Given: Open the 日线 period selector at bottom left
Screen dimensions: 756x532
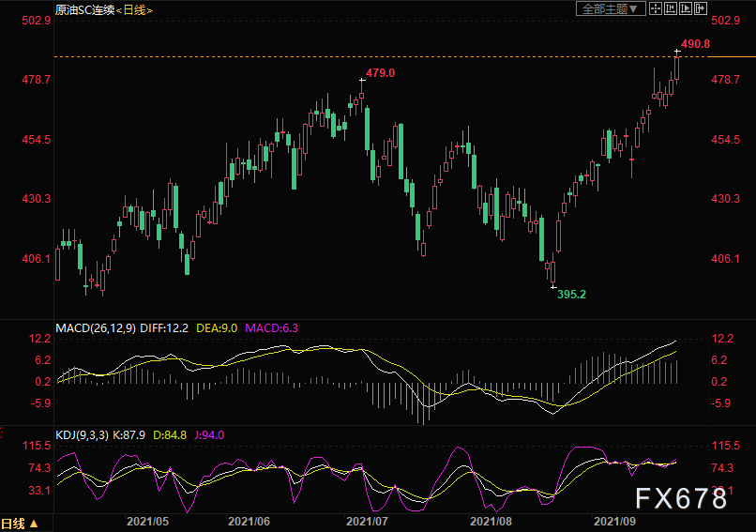Looking at the screenshot, I should pyautogui.click(x=20, y=524).
